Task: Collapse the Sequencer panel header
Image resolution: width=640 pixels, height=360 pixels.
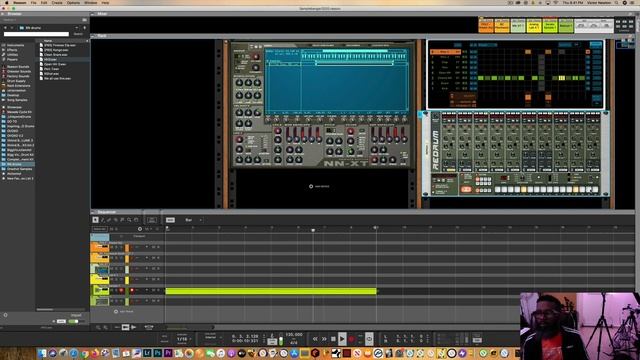Action: click(x=93, y=212)
